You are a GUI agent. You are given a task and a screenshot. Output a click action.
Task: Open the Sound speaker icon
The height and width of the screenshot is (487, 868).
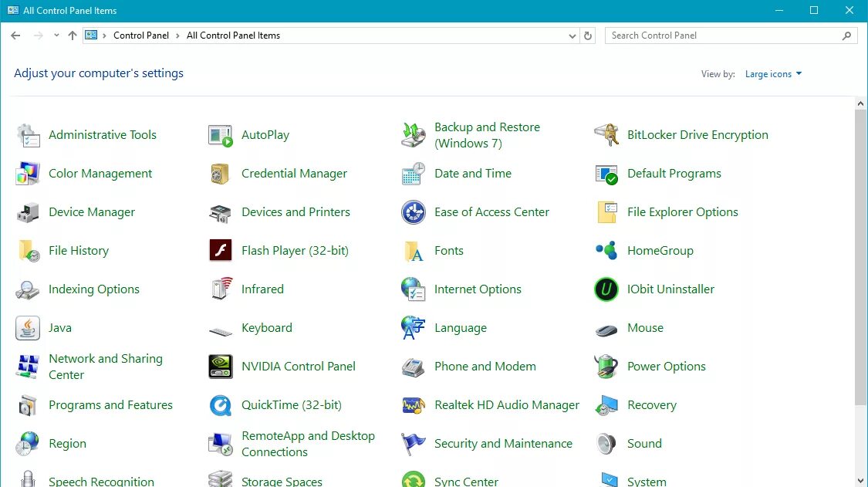(x=606, y=444)
